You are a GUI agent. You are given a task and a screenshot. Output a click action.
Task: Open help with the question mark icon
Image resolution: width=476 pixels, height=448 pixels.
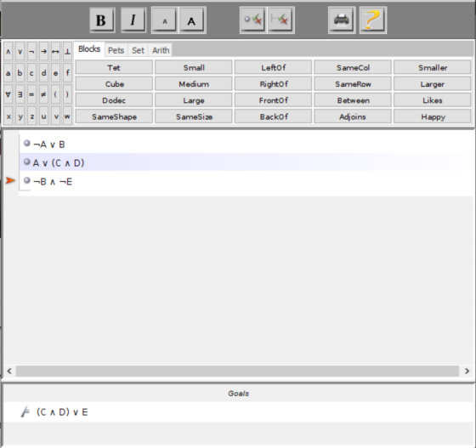(373, 20)
